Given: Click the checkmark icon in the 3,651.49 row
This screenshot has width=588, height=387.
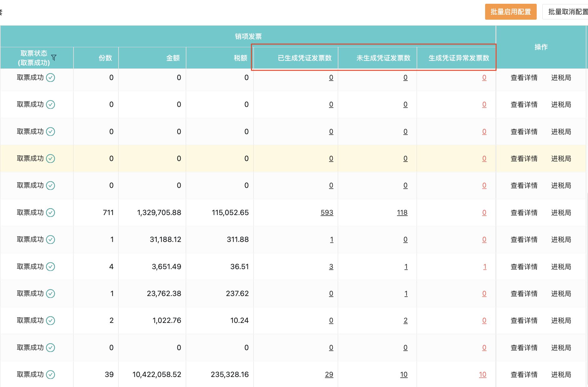Looking at the screenshot, I should (x=51, y=267).
